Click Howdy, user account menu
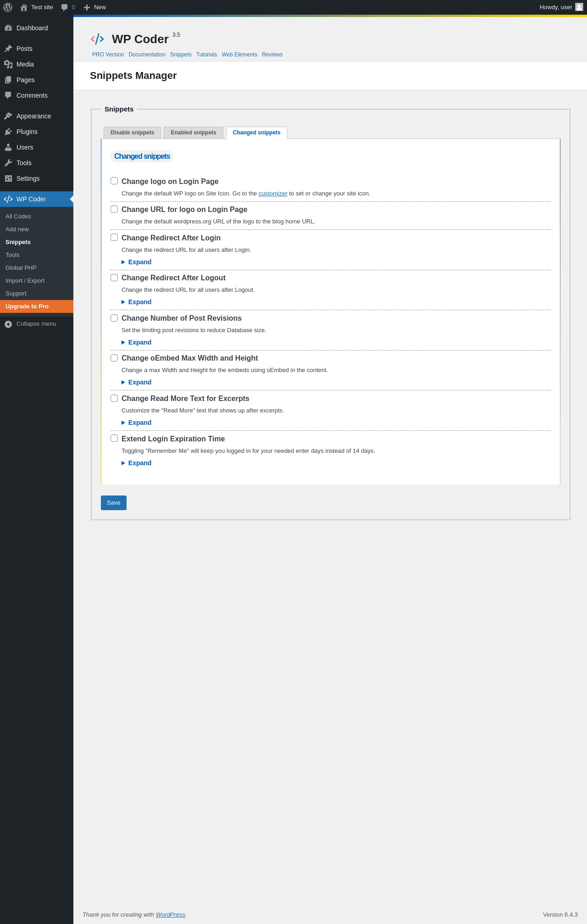 tap(561, 7)
